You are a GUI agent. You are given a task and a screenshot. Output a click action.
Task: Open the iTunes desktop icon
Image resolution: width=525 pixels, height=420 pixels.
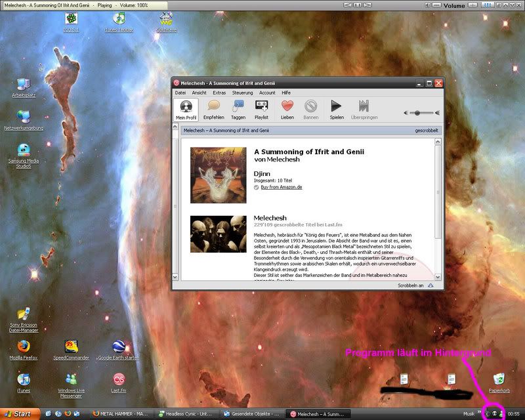[x=24, y=383]
